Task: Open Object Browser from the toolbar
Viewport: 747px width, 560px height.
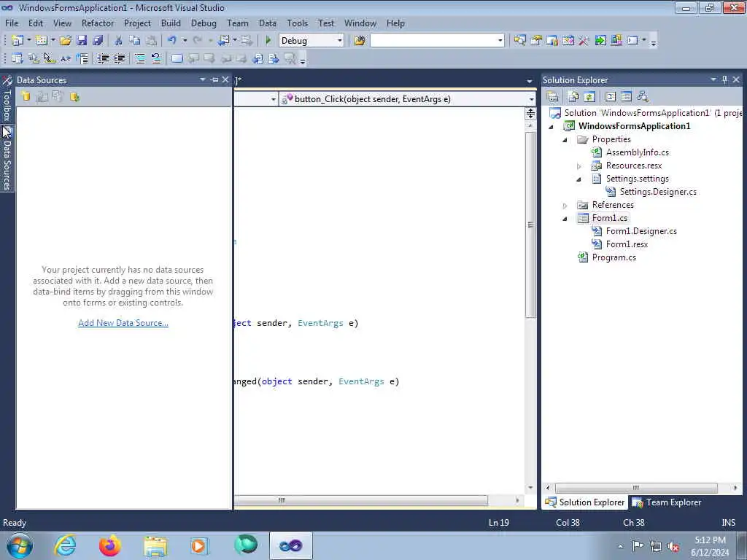Action: 568,41
